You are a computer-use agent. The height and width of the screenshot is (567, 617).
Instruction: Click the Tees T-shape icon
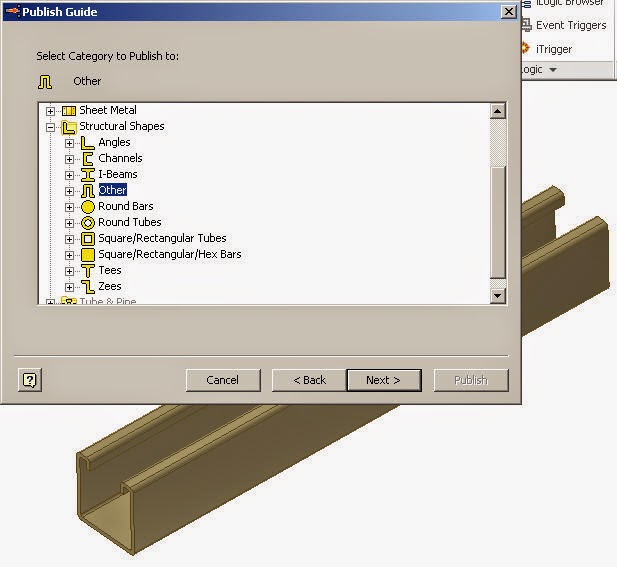click(x=88, y=271)
